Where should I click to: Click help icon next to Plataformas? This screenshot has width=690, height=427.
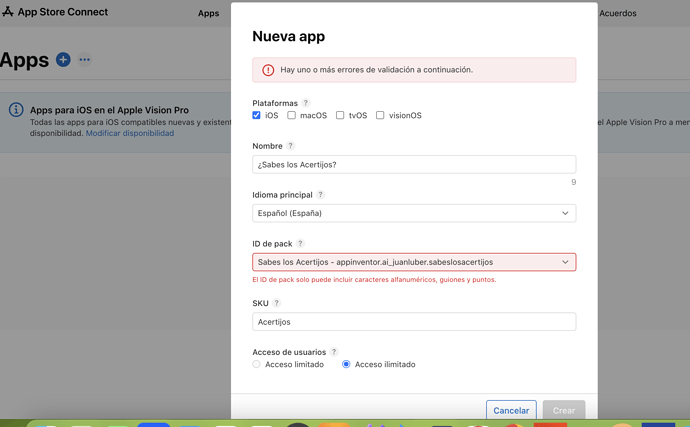(x=306, y=103)
